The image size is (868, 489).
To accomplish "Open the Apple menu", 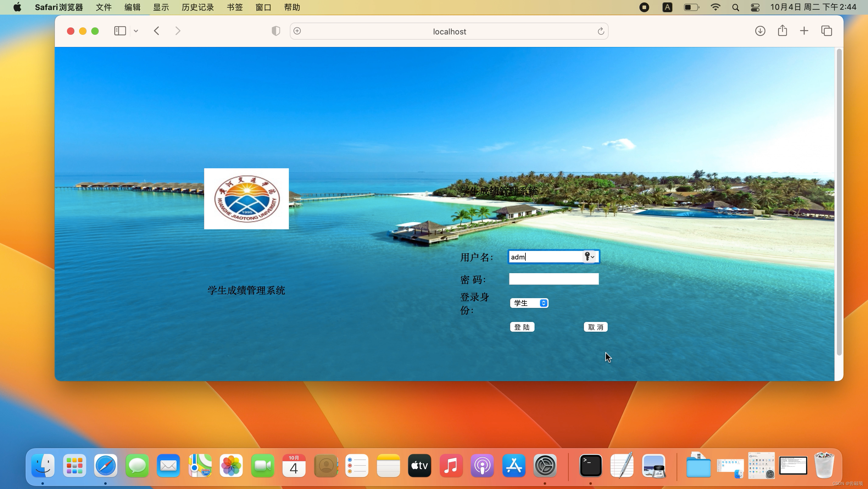I will [17, 7].
